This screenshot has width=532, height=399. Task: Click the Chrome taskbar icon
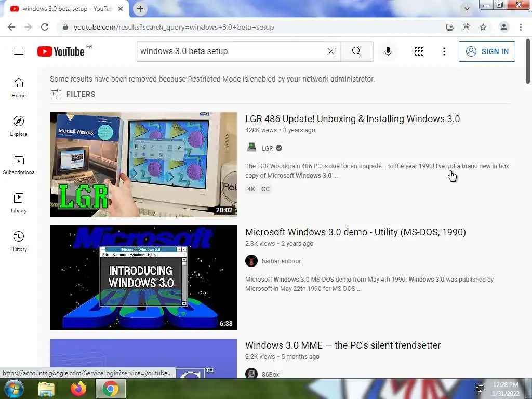click(x=111, y=389)
